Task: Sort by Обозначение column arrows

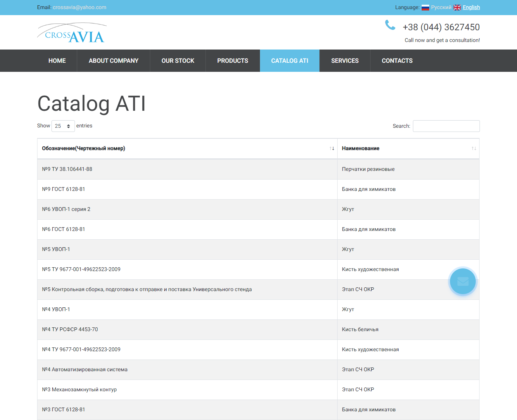Action: point(332,149)
